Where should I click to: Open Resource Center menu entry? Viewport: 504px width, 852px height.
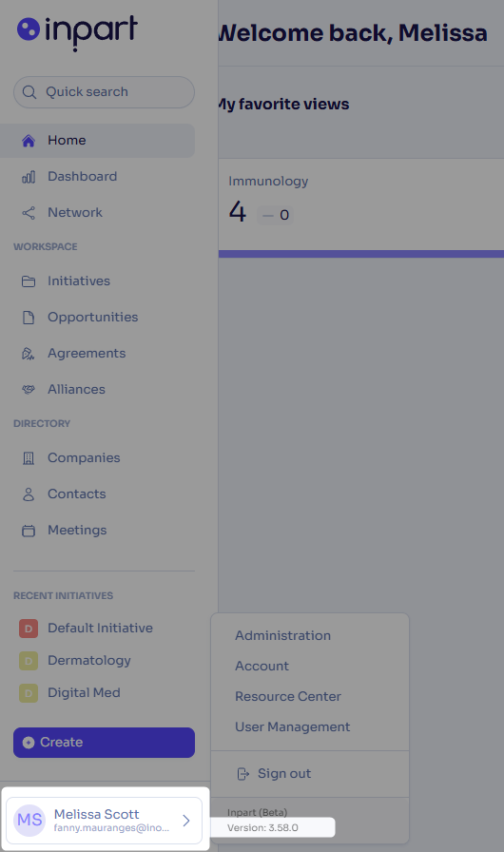coord(288,696)
